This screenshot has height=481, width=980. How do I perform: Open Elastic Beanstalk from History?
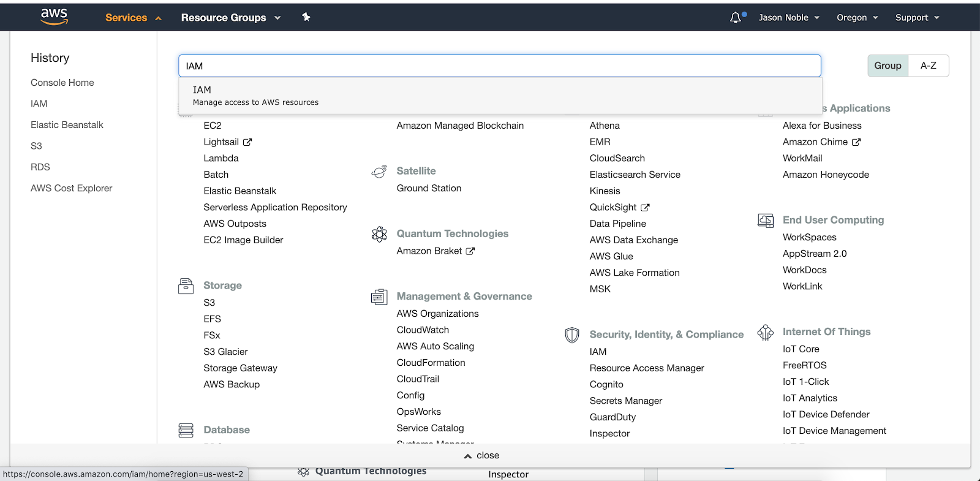coord(67,125)
